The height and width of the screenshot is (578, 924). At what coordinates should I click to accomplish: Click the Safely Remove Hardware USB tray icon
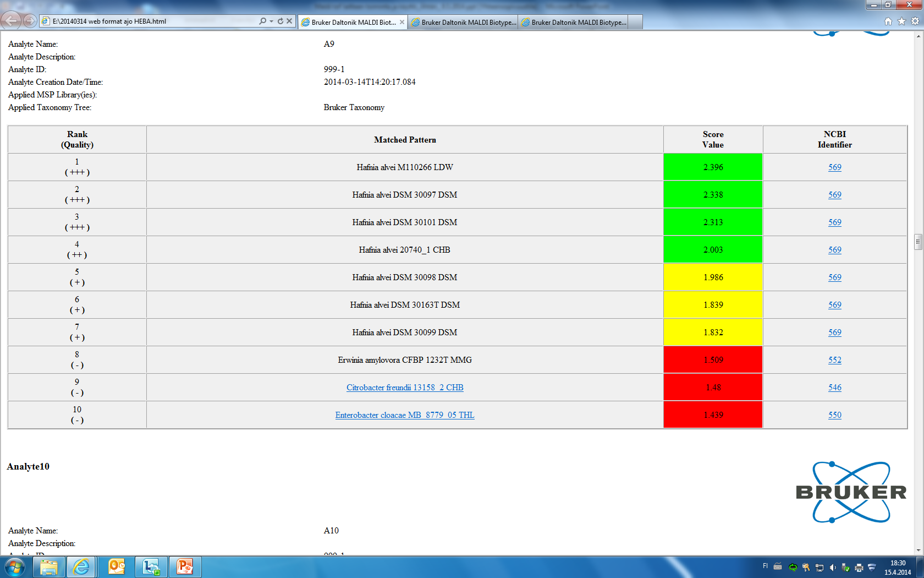click(845, 568)
